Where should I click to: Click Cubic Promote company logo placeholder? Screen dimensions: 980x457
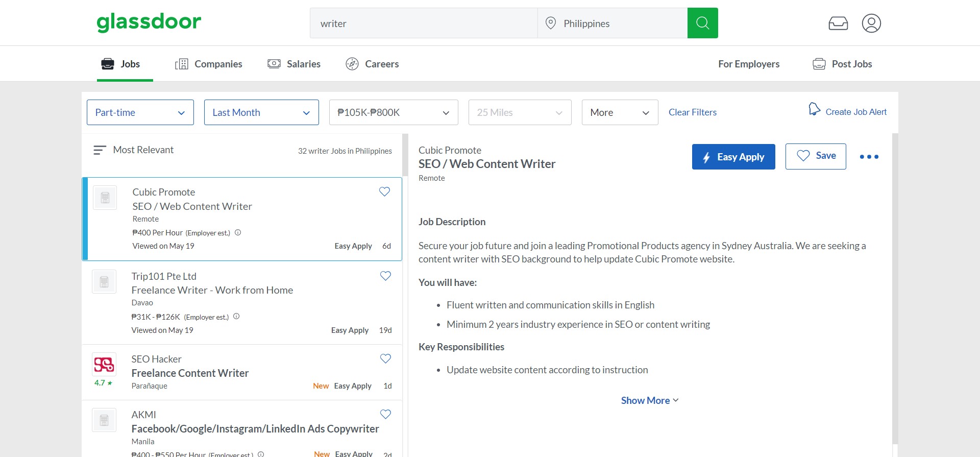point(105,198)
